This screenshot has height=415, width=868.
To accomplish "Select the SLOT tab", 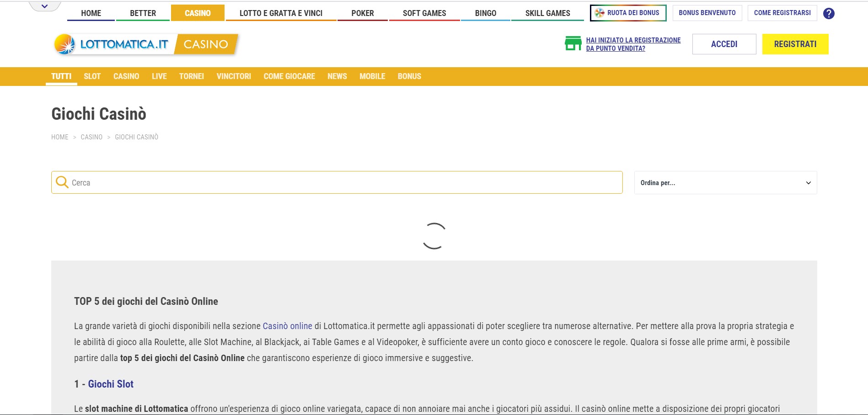I will tap(92, 76).
